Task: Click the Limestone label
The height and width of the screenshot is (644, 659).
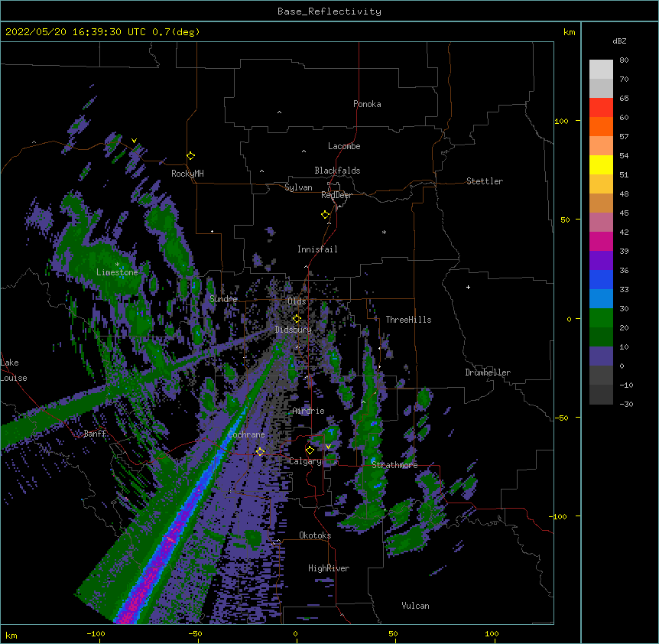Action: (117, 272)
